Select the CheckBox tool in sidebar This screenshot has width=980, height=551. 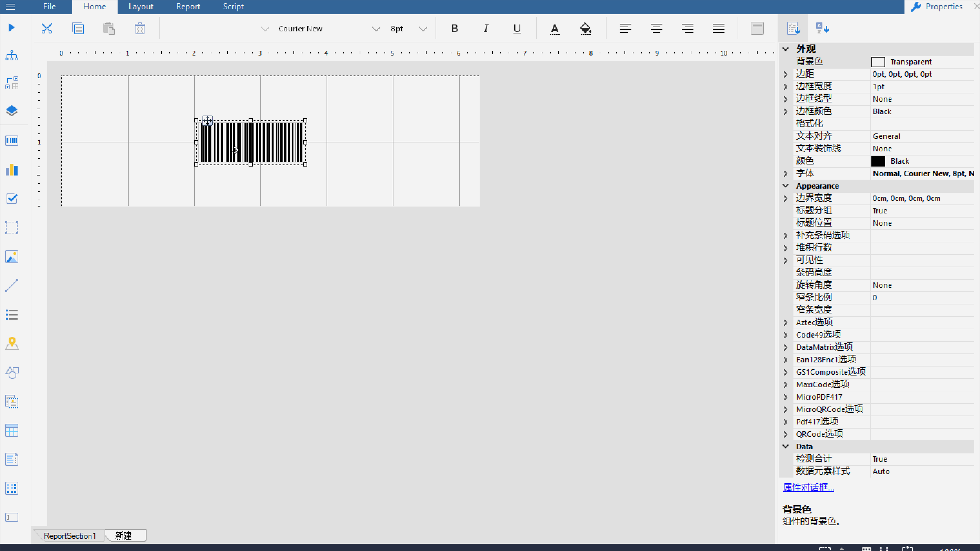pyautogui.click(x=12, y=199)
